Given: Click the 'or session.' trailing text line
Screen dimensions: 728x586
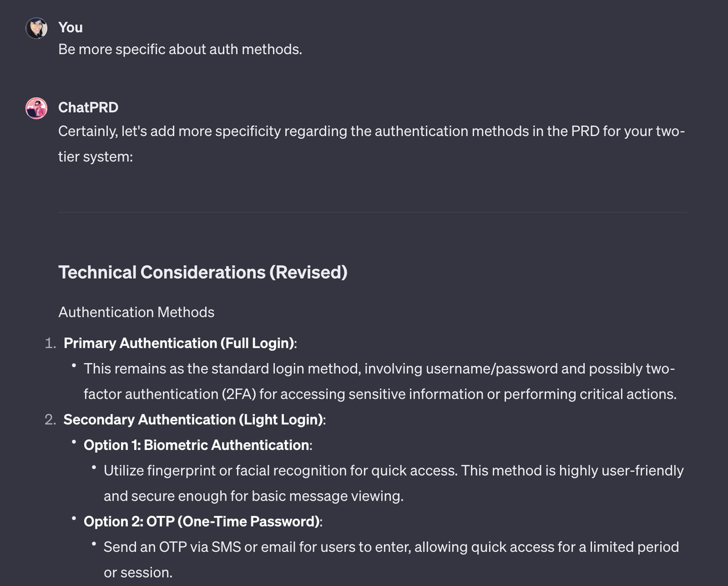Looking at the screenshot, I should (138, 573).
